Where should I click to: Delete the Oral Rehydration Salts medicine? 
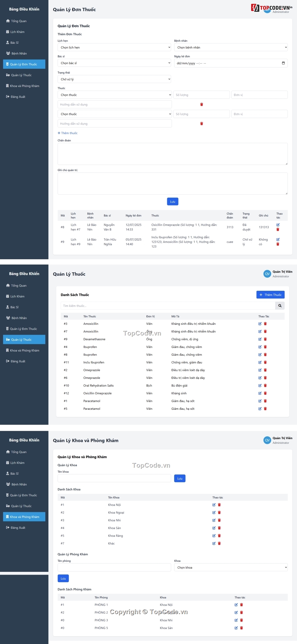tap(265, 386)
